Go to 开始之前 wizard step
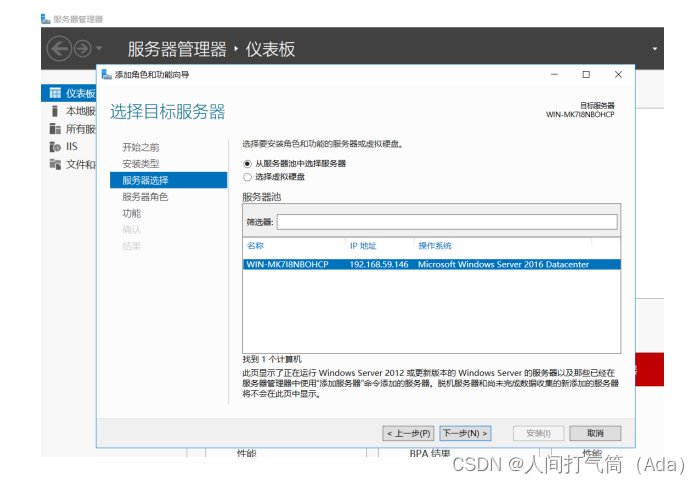Viewport: 700px width, 484px height. tap(141, 147)
